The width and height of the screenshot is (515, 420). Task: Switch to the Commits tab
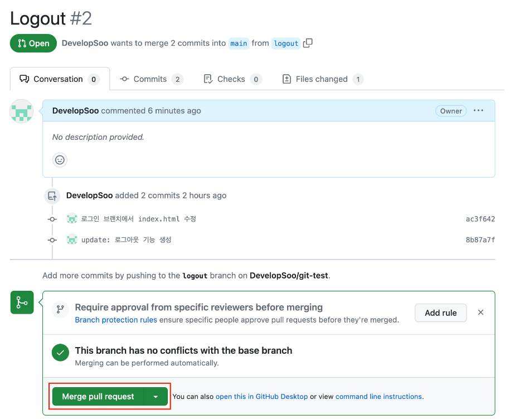click(151, 79)
